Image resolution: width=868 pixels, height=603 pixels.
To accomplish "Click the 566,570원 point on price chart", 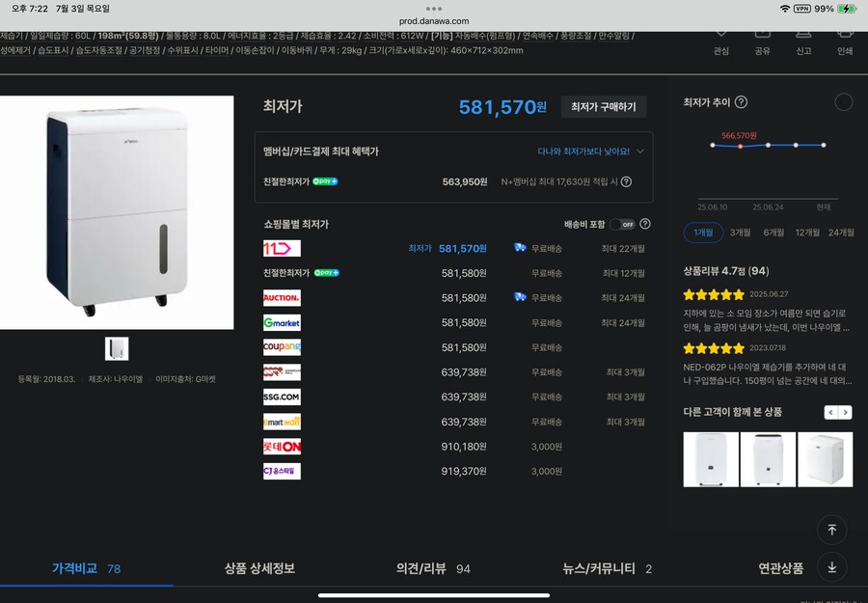I will [740, 147].
